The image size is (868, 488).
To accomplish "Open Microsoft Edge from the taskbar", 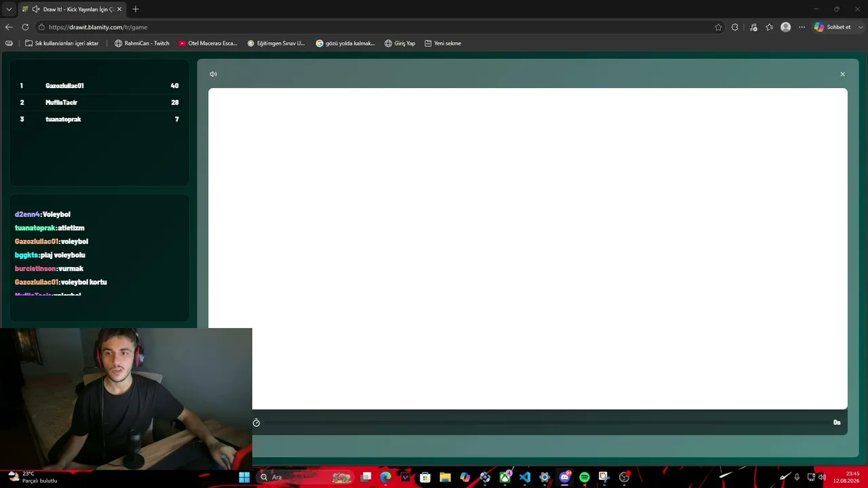I will [x=386, y=477].
